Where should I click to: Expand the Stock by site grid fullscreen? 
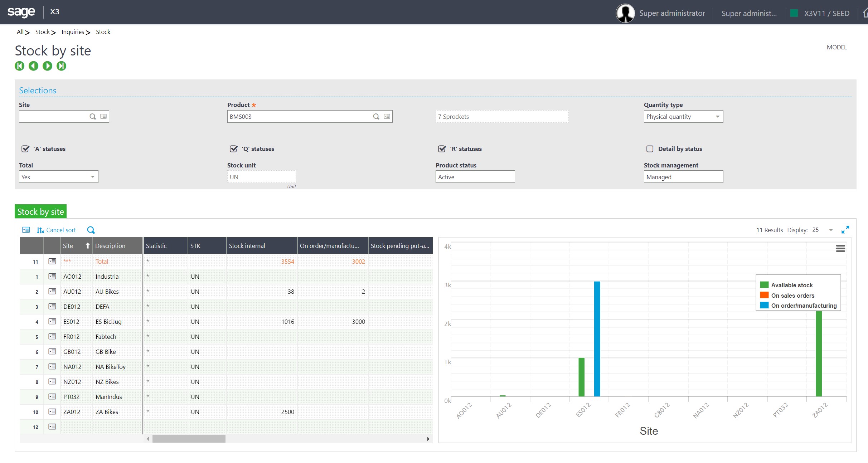pos(845,230)
